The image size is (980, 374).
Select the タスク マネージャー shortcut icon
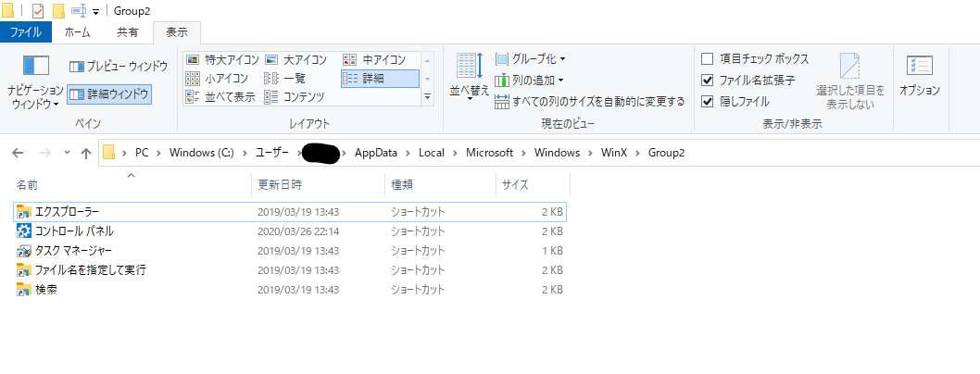click(x=24, y=250)
